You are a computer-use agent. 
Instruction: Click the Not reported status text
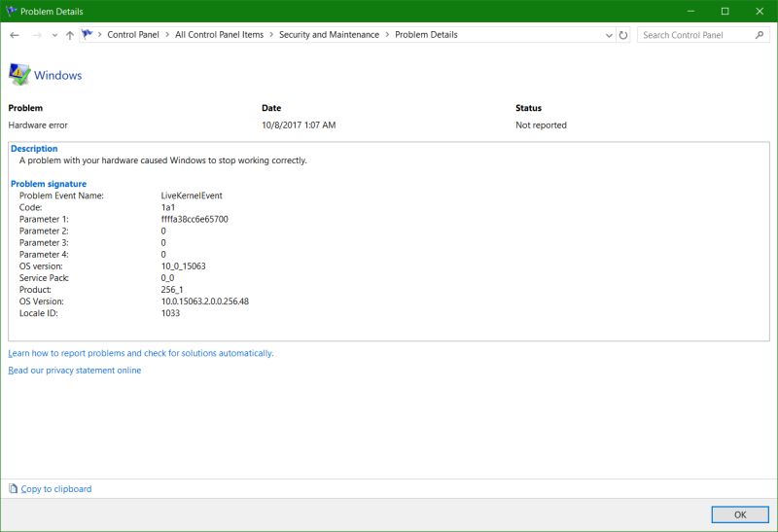(x=541, y=125)
